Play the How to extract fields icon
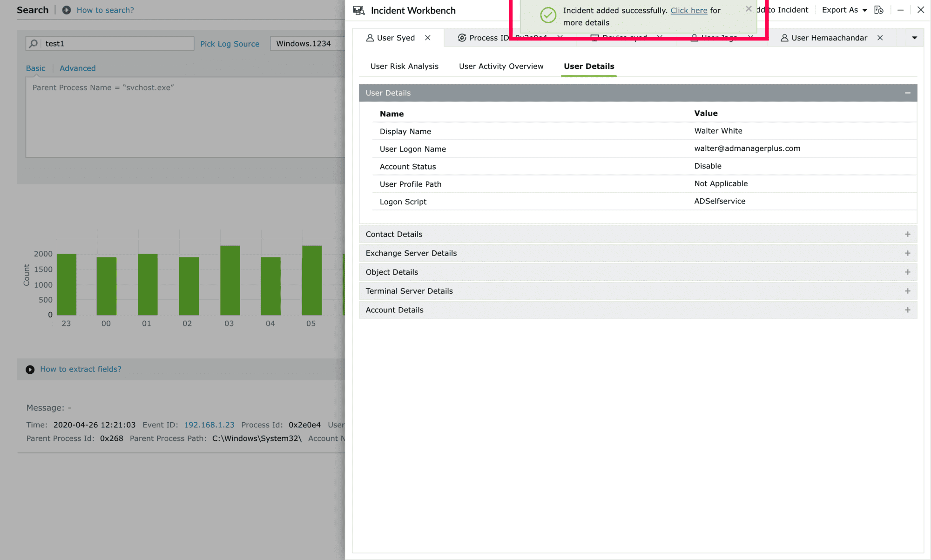 tap(30, 369)
